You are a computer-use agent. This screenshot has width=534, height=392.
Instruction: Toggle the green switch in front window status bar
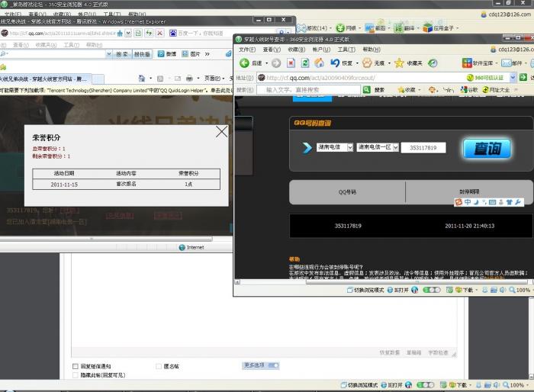[432, 290]
